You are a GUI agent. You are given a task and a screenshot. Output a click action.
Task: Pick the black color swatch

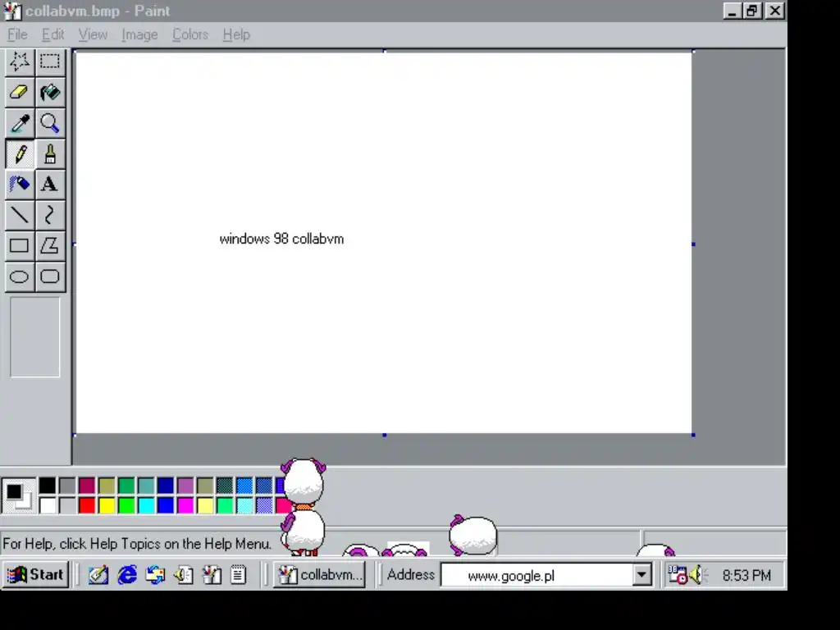[x=47, y=486]
